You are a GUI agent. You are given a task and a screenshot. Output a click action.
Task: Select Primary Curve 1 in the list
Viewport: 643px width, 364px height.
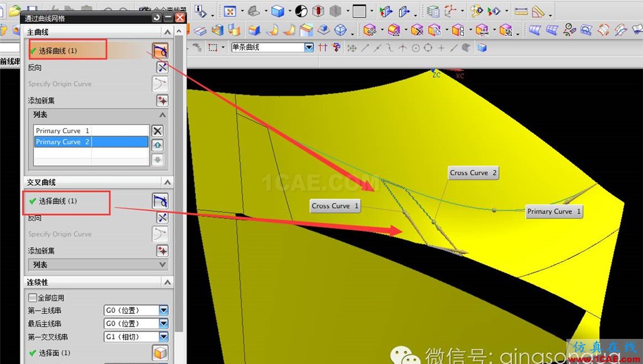91,131
